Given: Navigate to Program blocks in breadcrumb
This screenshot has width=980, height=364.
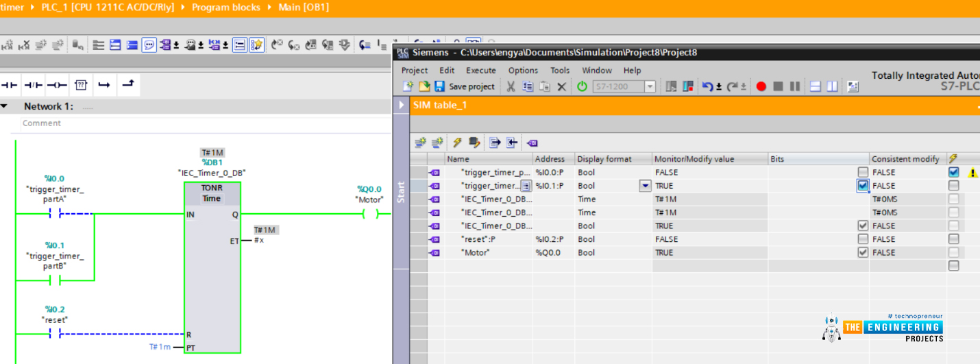Looking at the screenshot, I should pos(225,7).
